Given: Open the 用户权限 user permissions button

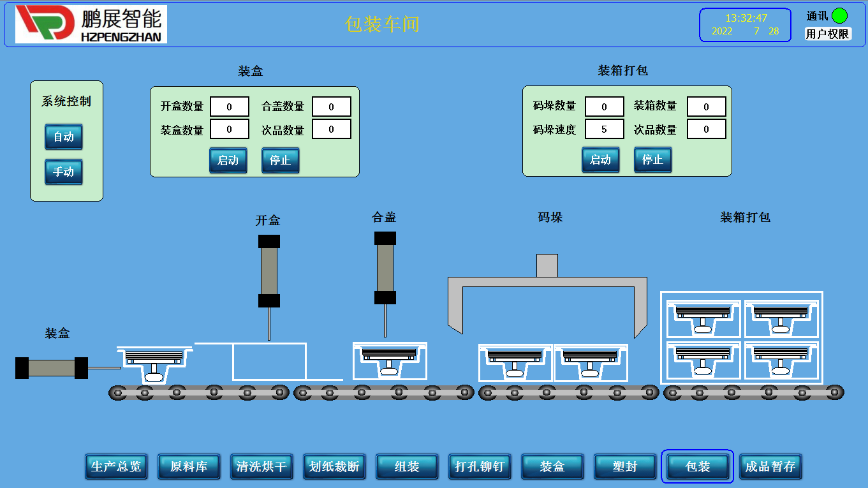Looking at the screenshot, I should (x=827, y=34).
